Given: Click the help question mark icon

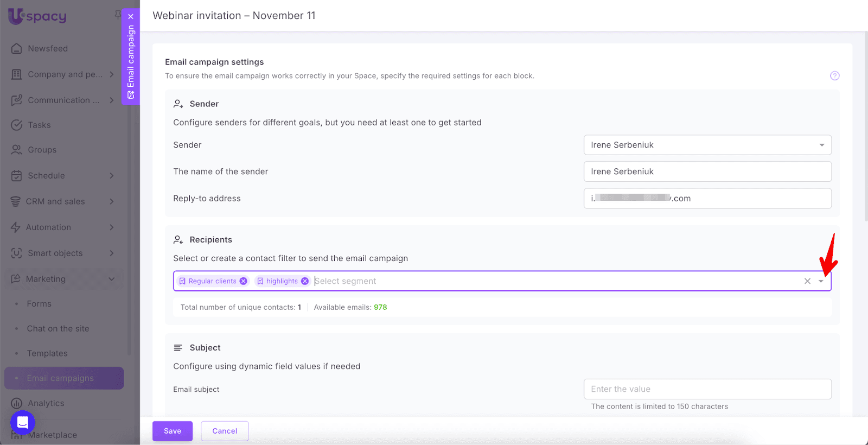Looking at the screenshot, I should tap(834, 76).
